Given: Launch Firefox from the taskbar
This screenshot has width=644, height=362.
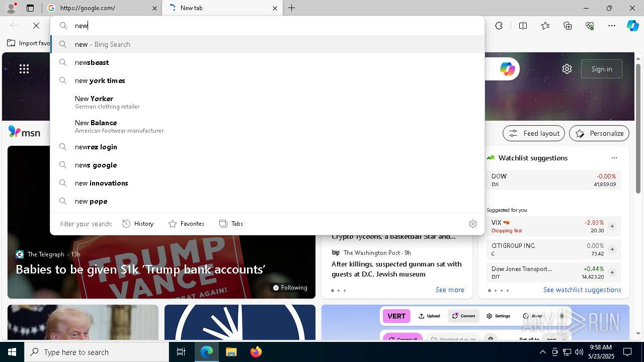Looking at the screenshot, I should tap(256, 352).
